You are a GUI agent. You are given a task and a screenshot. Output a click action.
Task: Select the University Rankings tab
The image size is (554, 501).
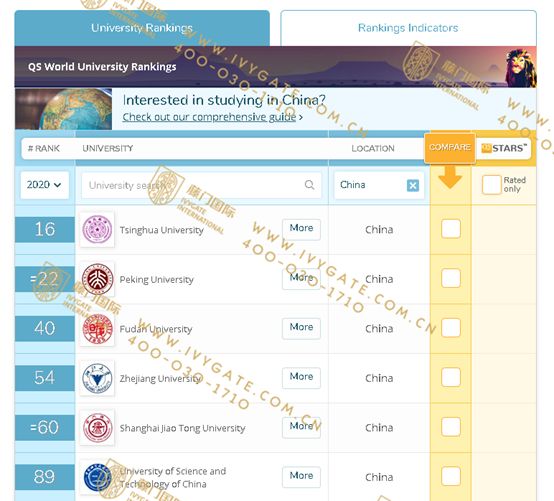click(142, 28)
